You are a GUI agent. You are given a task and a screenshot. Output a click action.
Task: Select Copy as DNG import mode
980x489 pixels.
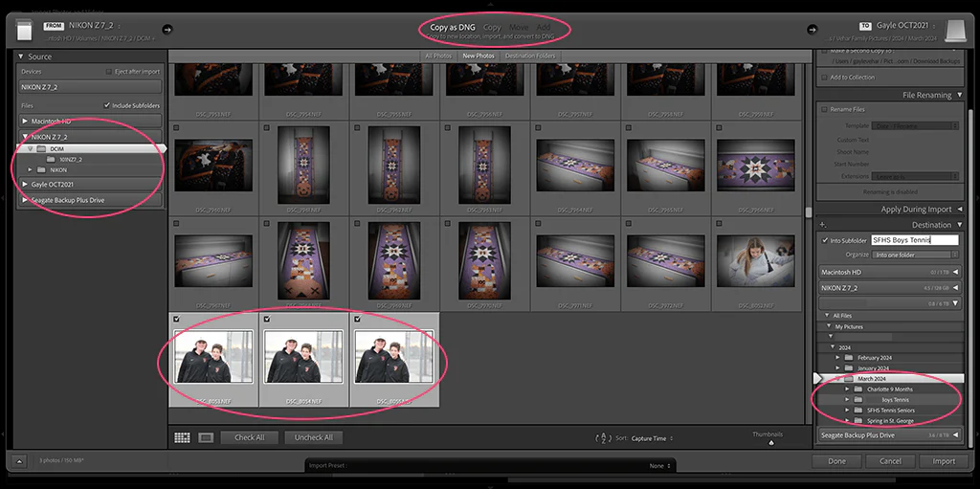tap(453, 28)
